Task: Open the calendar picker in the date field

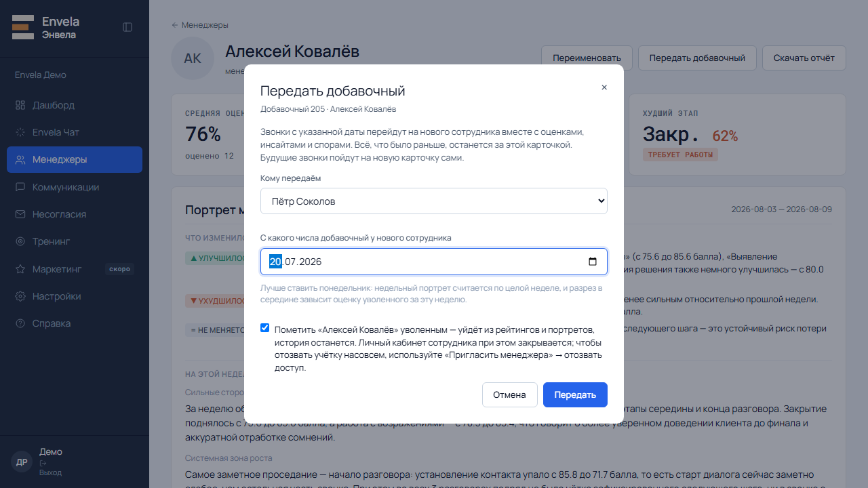Action: click(x=593, y=262)
